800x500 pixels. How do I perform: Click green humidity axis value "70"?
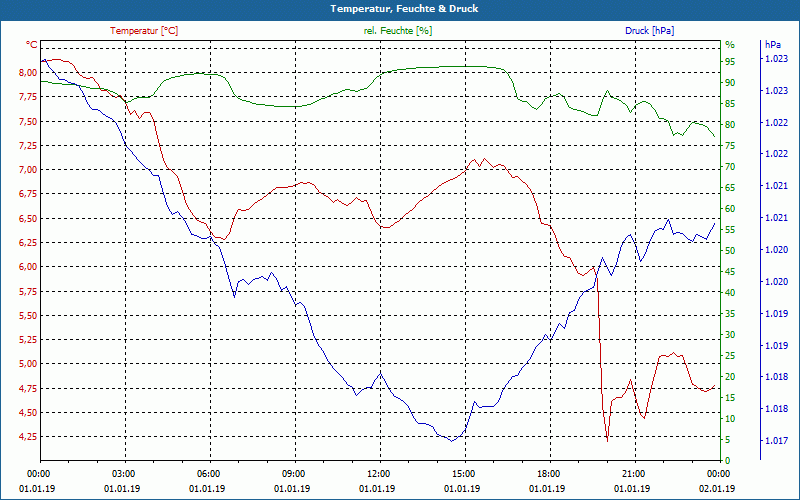point(730,167)
